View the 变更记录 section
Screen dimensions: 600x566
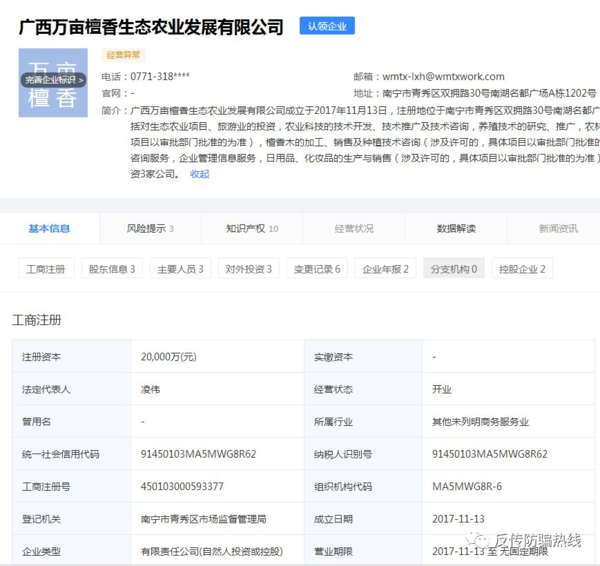(x=317, y=269)
